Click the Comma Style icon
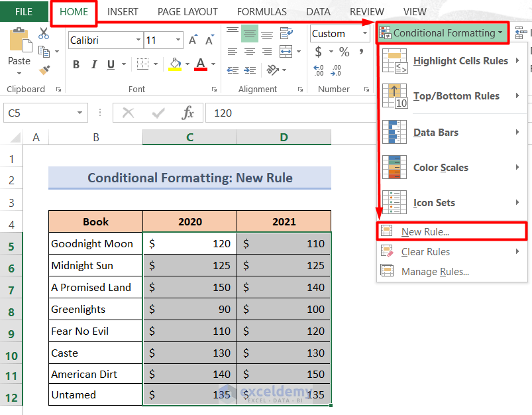532x415 pixels. [361, 51]
